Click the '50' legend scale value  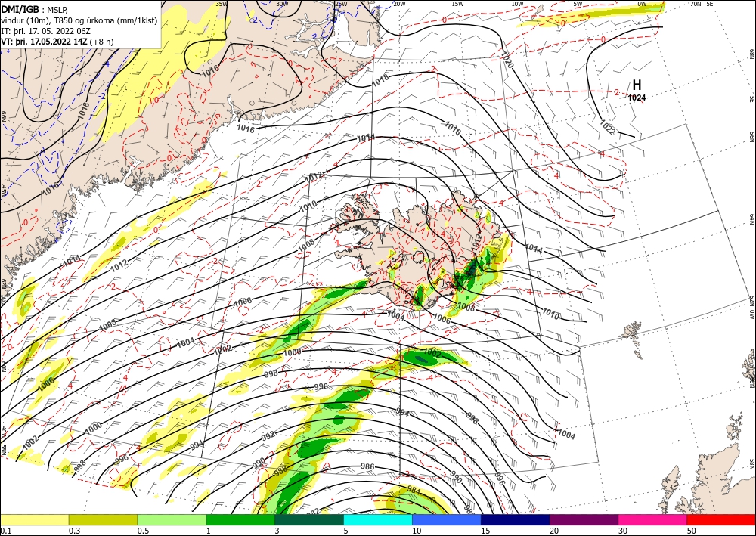[692, 531]
